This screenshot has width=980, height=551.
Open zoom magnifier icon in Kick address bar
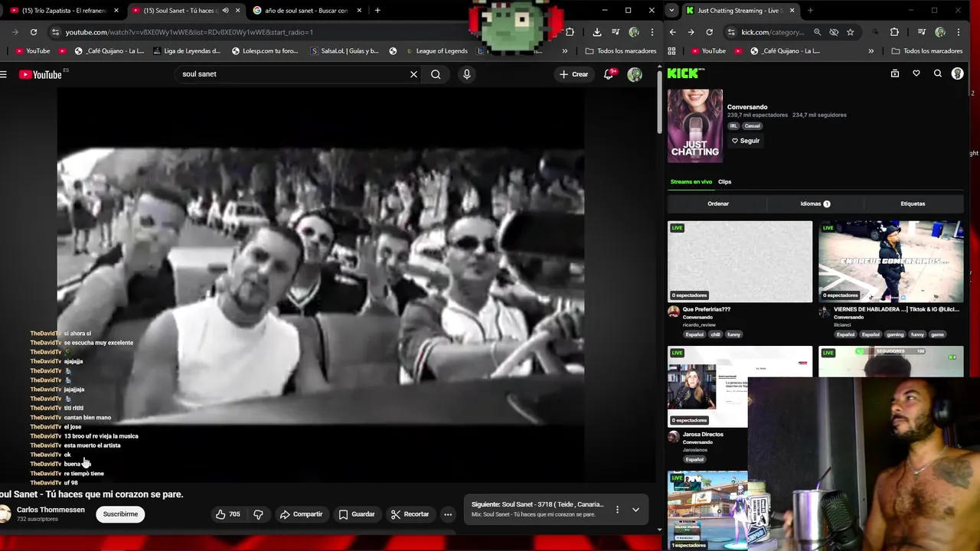pos(817,32)
